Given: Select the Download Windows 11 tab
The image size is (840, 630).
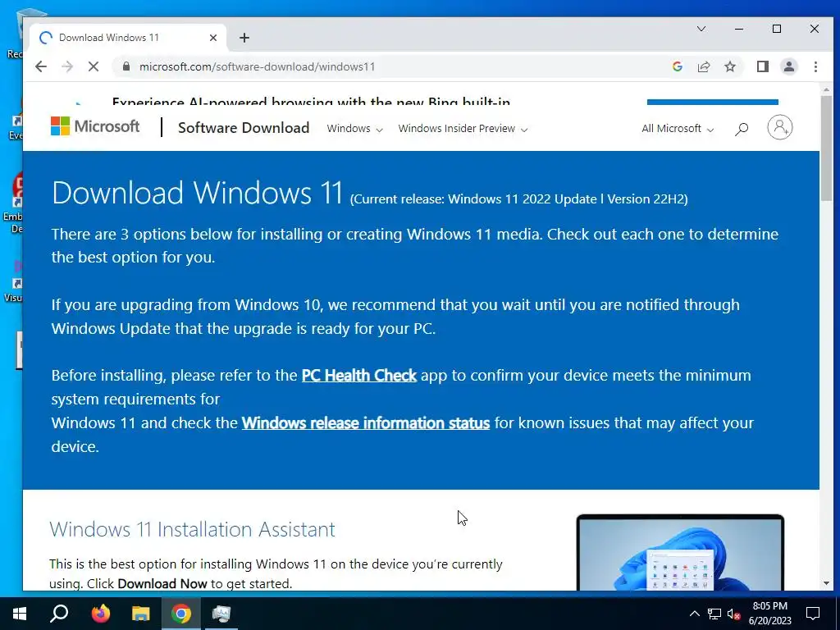Looking at the screenshot, I should (128, 38).
